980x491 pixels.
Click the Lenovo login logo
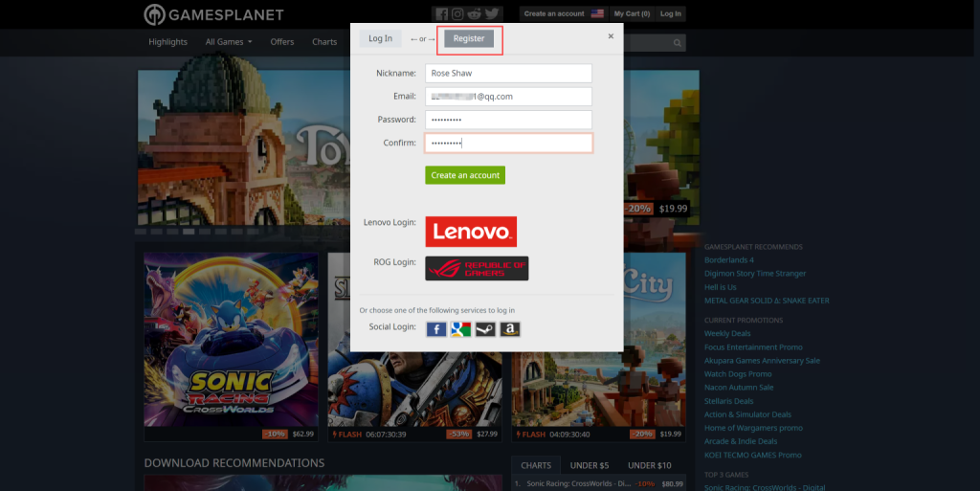(x=471, y=232)
